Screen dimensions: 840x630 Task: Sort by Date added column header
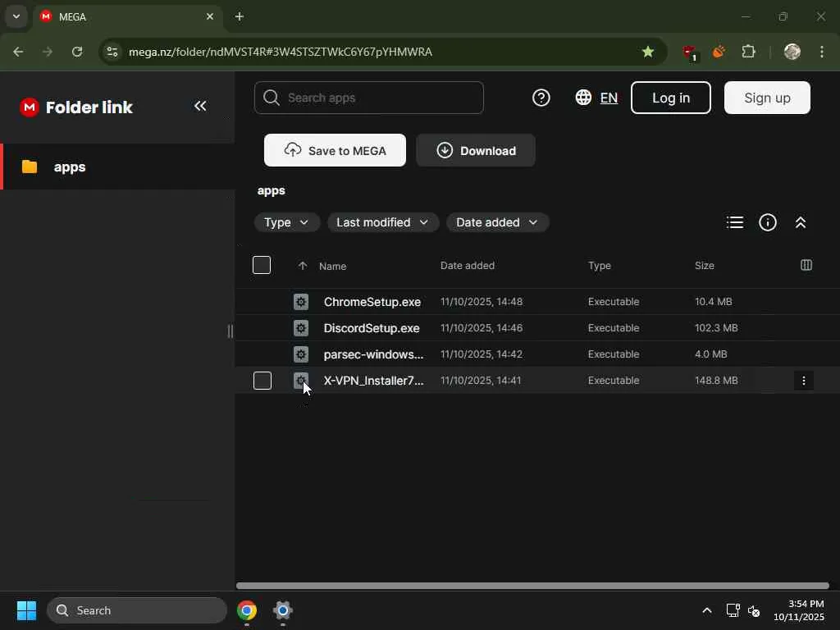467,266
